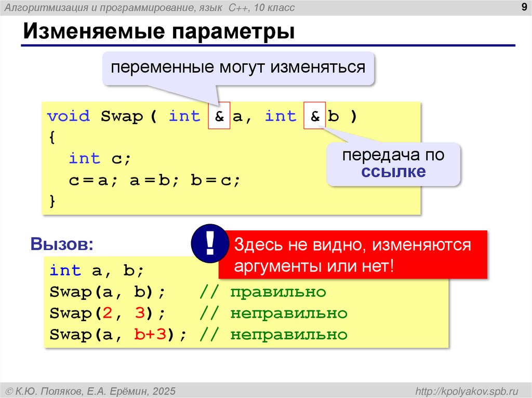Image resolution: width=532 pixels, height=398 pixels.
Task: Select the first ampersand box in Swap signature
Action: pos(220,116)
